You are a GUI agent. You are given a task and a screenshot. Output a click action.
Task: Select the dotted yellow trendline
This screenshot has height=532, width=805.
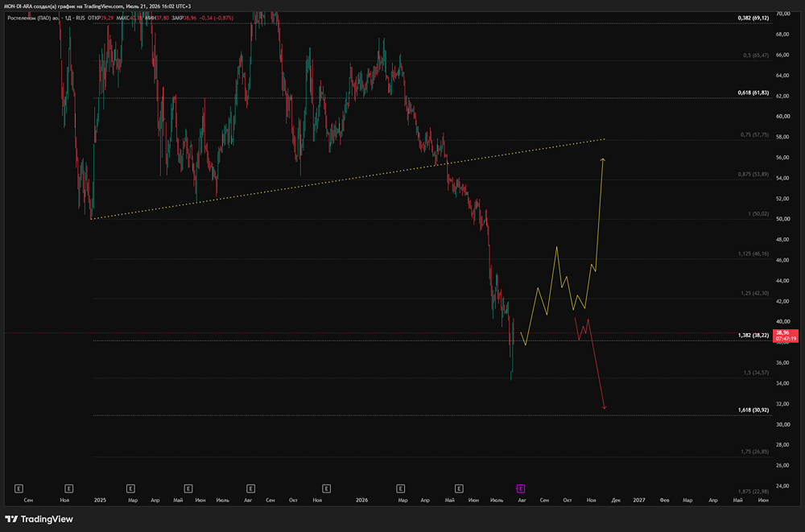(x=348, y=179)
